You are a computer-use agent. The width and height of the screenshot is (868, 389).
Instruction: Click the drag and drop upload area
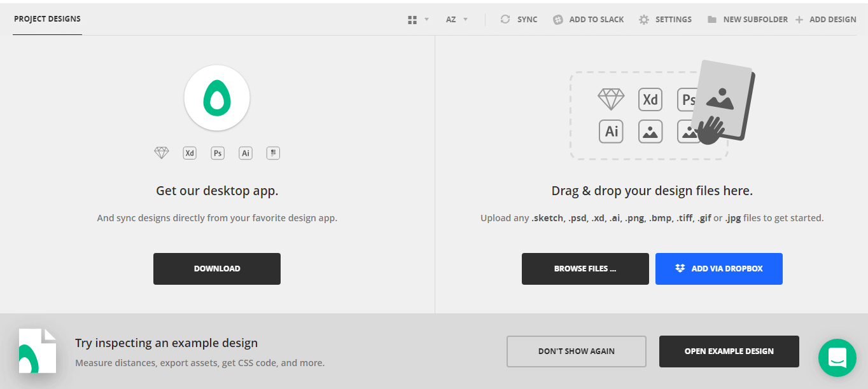(649, 115)
